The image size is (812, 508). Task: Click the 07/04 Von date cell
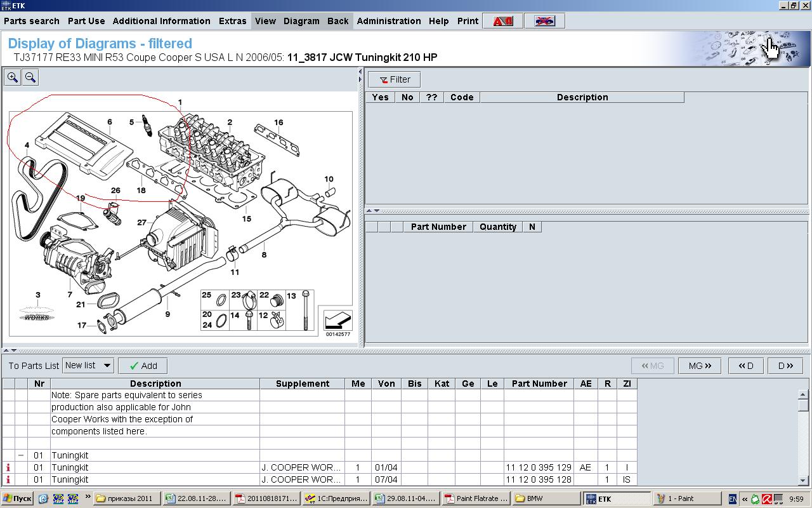click(386, 479)
